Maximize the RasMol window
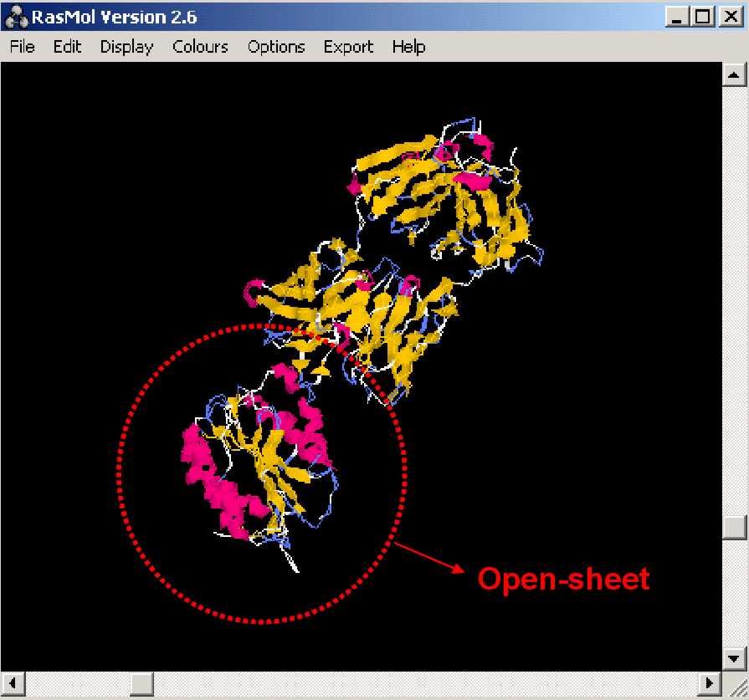Screen dimensions: 749x700 click(703, 16)
